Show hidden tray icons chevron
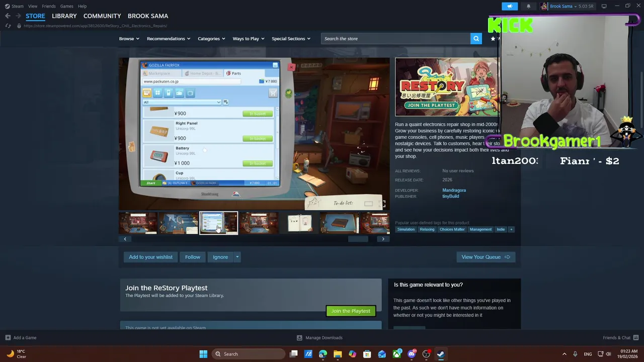This screenshot has height=362, width=644. tap(564, 354)
